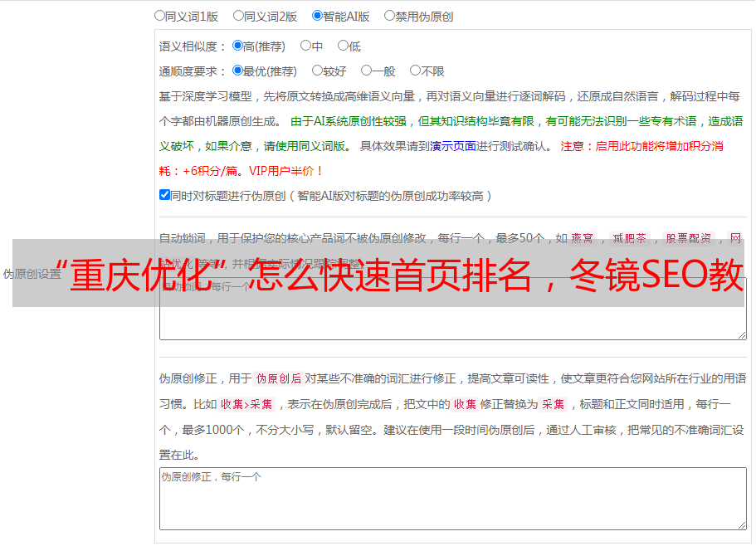The width and height of the screenshot is (756, 546).
Task: Set 通顺度要求 to 较好
Action: click(x=317, y=71)
